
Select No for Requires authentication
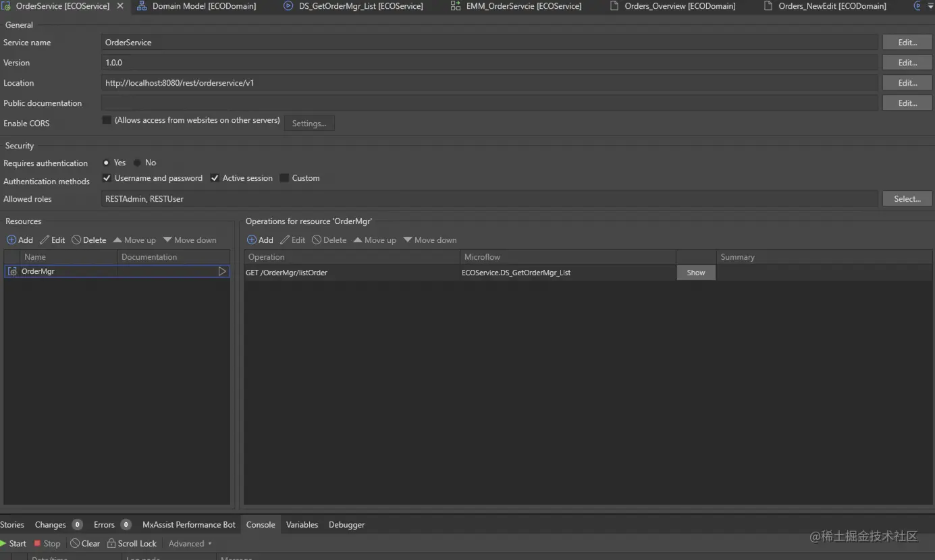(137, 163)
